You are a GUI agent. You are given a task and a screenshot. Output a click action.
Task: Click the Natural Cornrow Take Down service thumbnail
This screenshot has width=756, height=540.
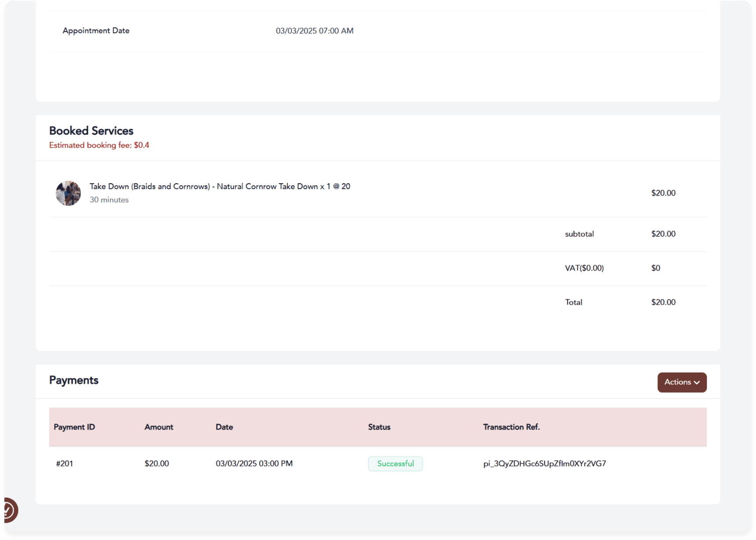click(x=68, y=193)
